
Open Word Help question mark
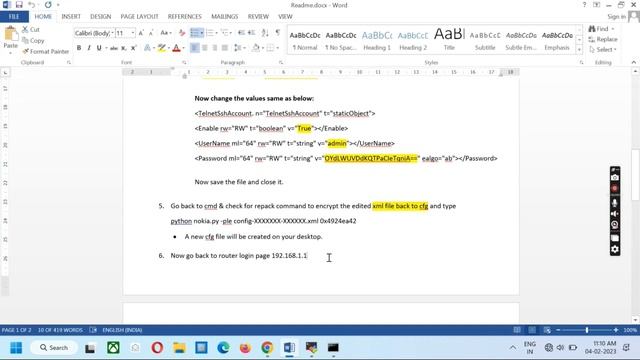[x=584, y=5]
